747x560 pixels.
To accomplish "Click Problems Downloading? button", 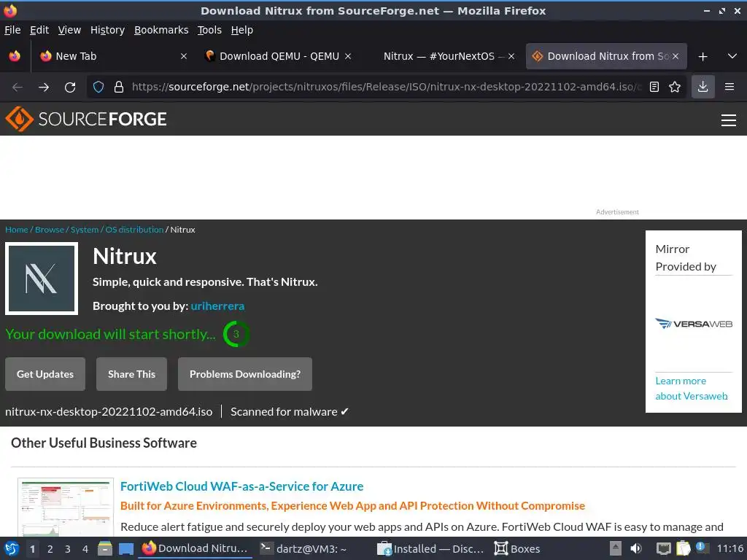I will click(x=245, y=374).
